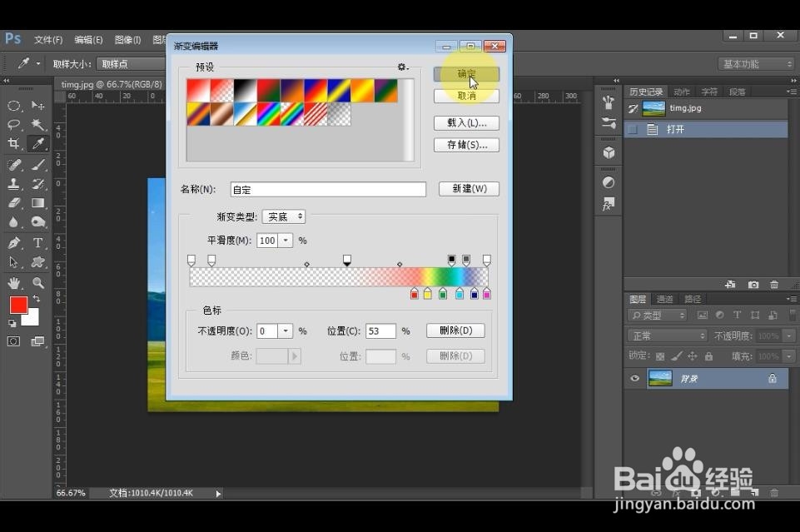Open 取样大小 取样点 dropdown
This screenshot has height=532, width=800.
coord(132,64)
